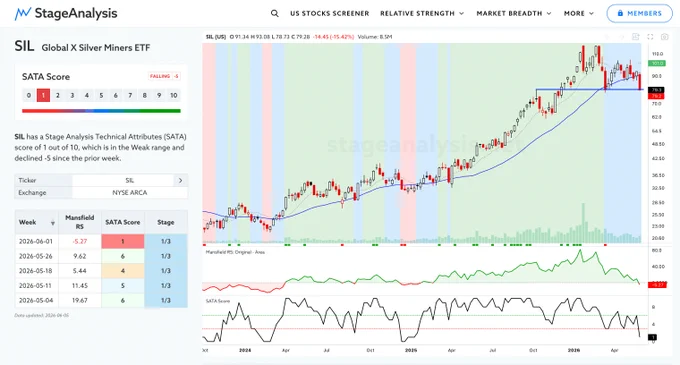Viewport: 680px width, 365px height.
Task: Click the Stage column header
Action: [166, 222]
